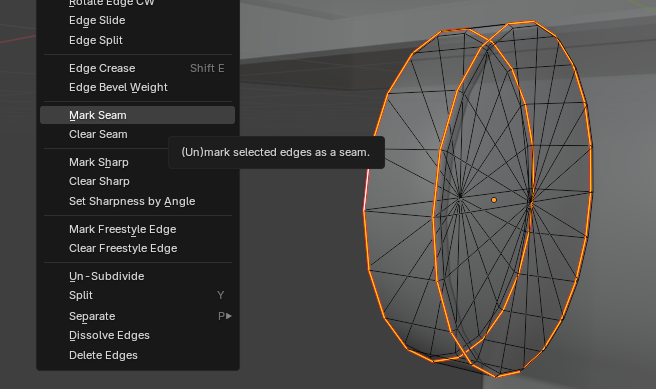Click Mark Seam in the menu

pyautogui.click(x=138, y=115)
